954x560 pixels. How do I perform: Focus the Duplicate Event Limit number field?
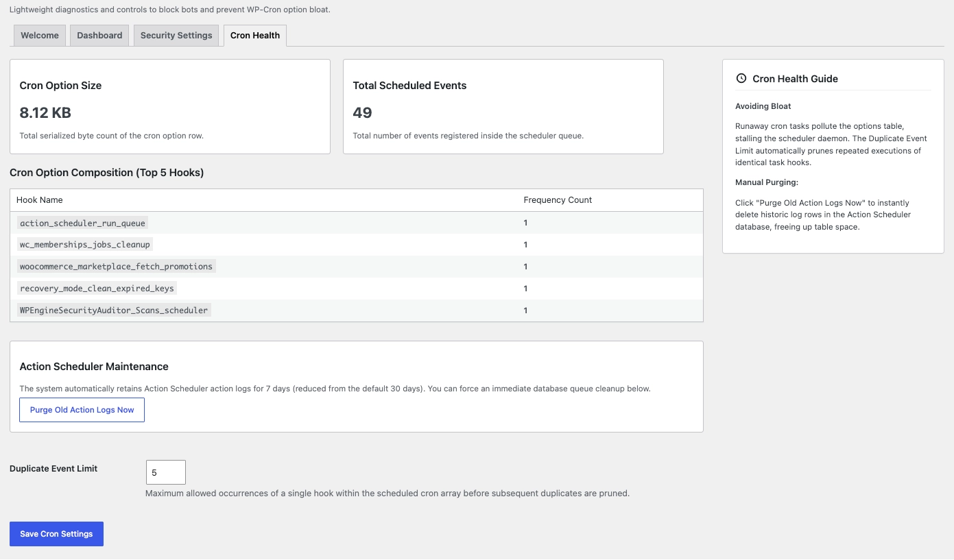tap(166, 473)
